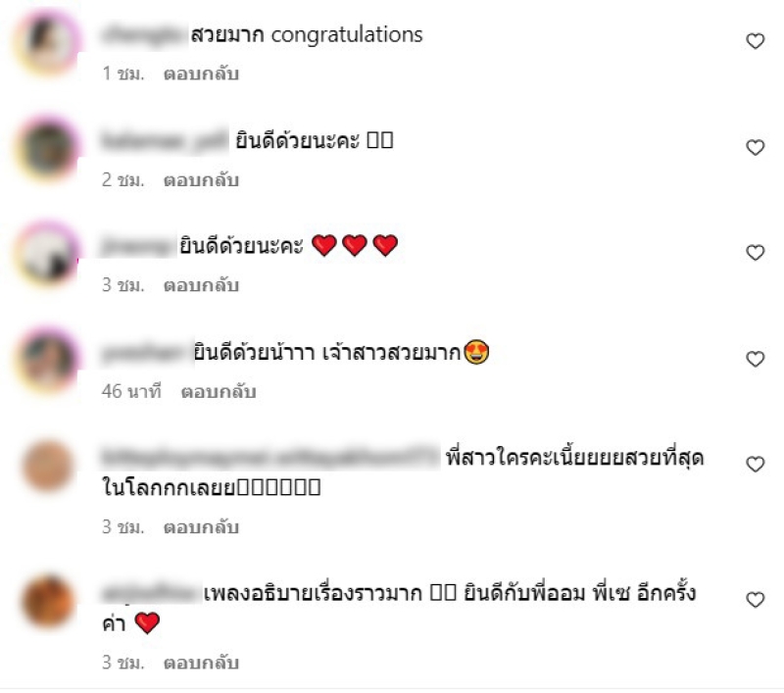This screenshot has width=784, height=693.
Task: Open username of the 'congratulations' commenter
Action: (143, 35)
